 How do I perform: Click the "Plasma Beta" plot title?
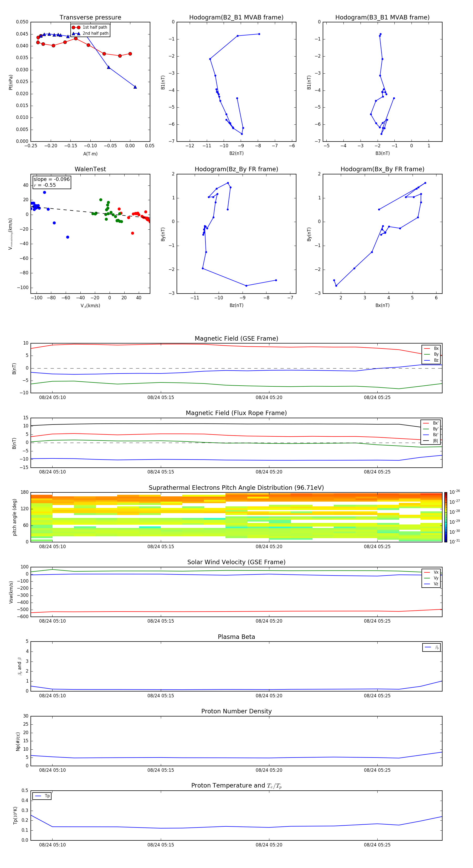pyautogui.click(x=236, y=637)
